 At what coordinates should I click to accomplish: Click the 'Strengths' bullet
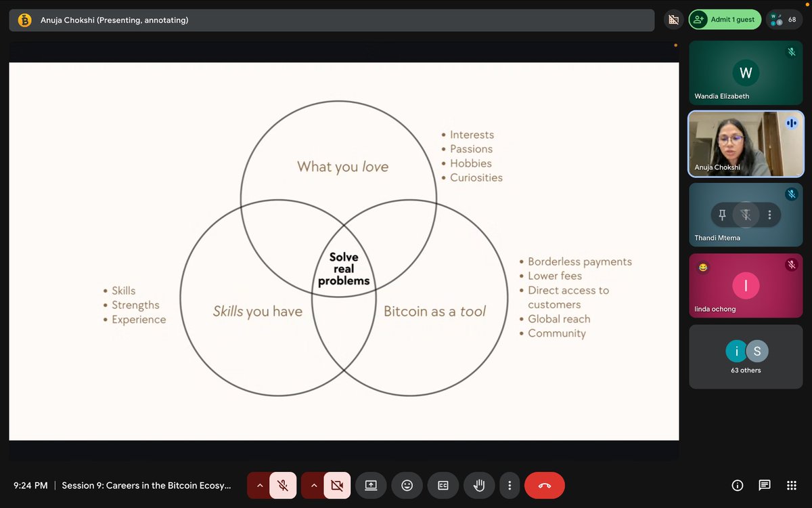136,305
